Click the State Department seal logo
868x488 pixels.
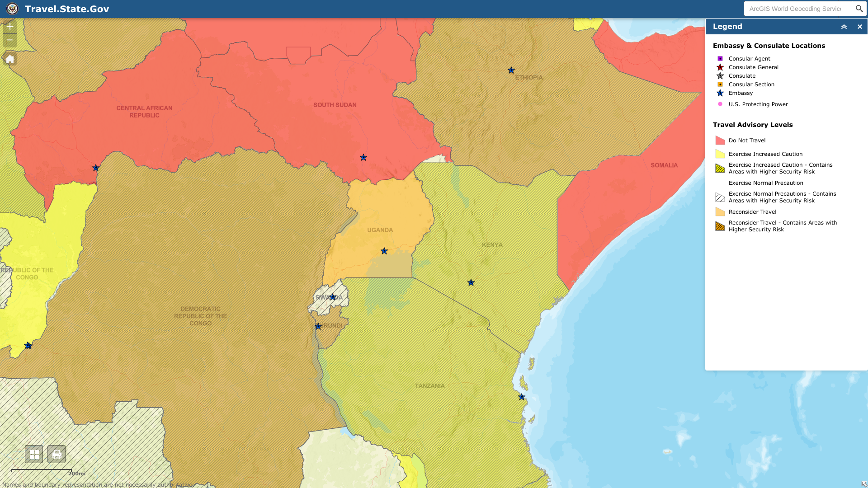coord(12,9)
